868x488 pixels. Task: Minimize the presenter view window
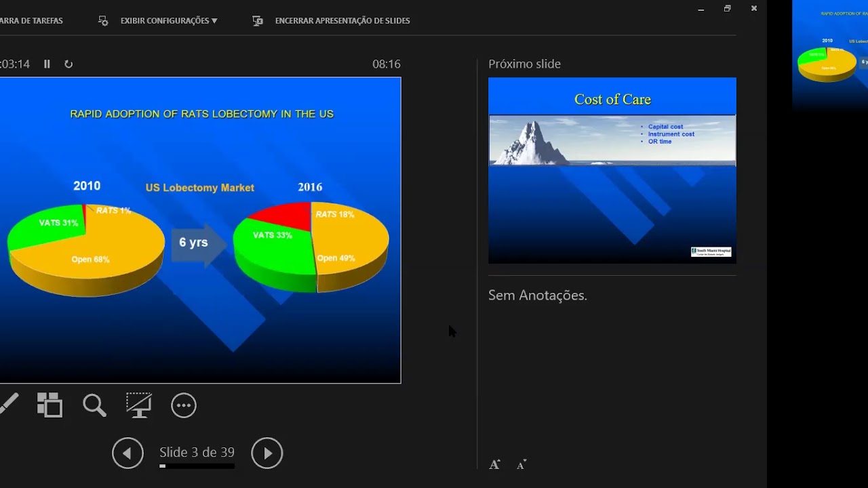(701, 9)
